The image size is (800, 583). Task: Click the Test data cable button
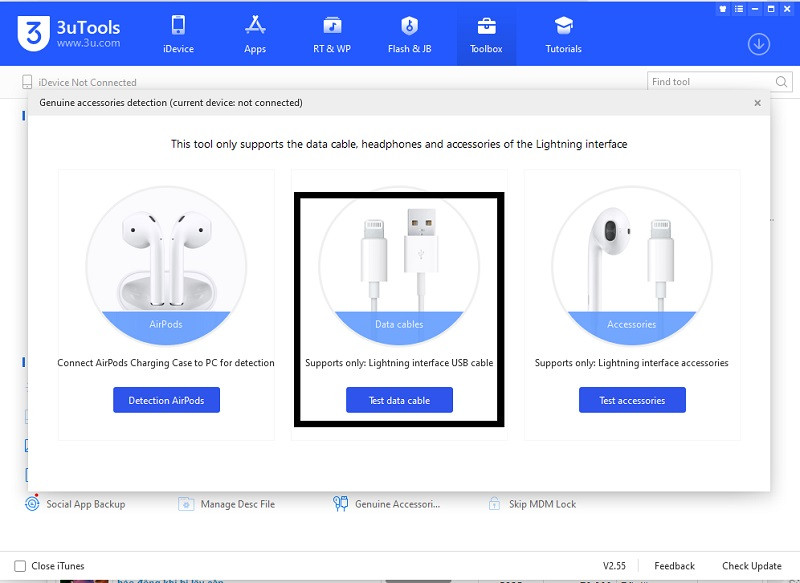(399, 400)
